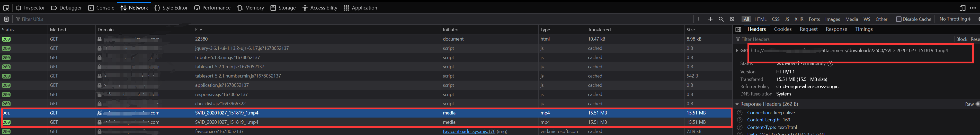Open the Accessibility tab
980x135 pixels.
click(x=319, y=8)
